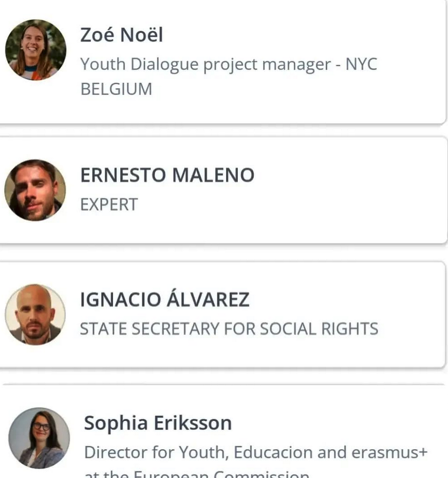Select the "BELGIUM" country line
This screenshot has width=448, height=478.
tap(116, 89)
